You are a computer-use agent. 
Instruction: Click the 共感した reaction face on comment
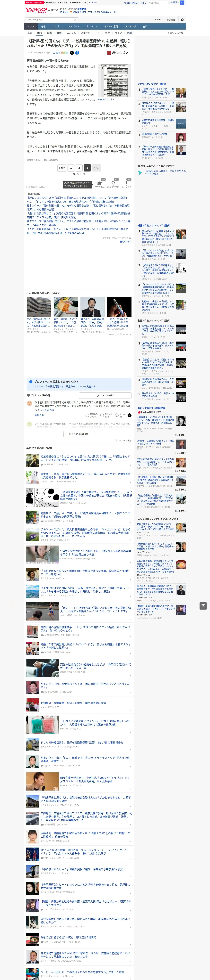87,415
